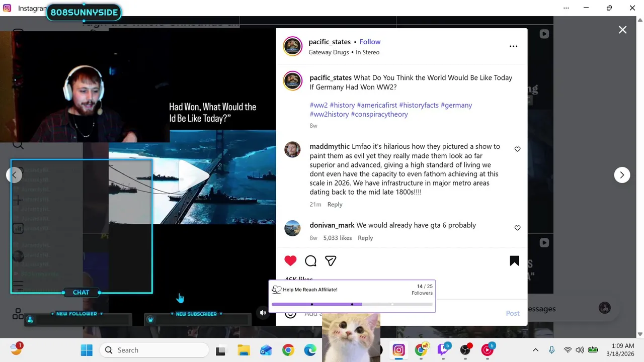Open the Windows Start menu
Screen dimensions: 644x362
point(87,350)
